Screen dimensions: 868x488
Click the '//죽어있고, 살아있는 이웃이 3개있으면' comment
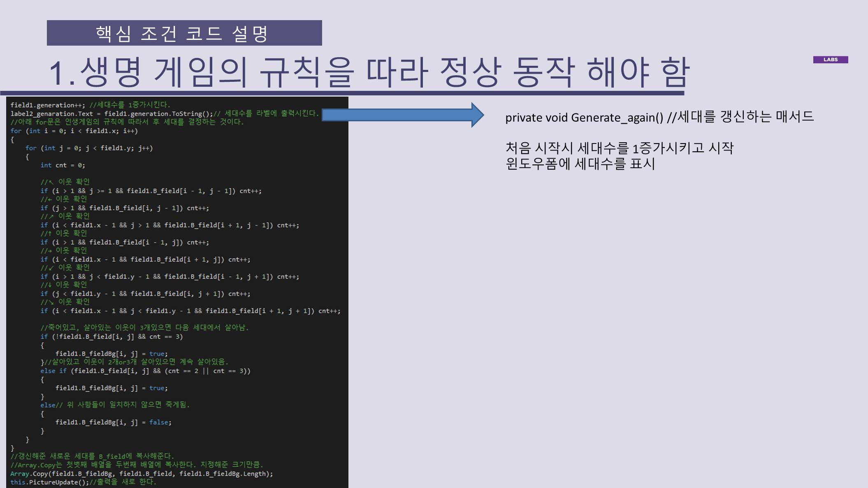(144, 328)
